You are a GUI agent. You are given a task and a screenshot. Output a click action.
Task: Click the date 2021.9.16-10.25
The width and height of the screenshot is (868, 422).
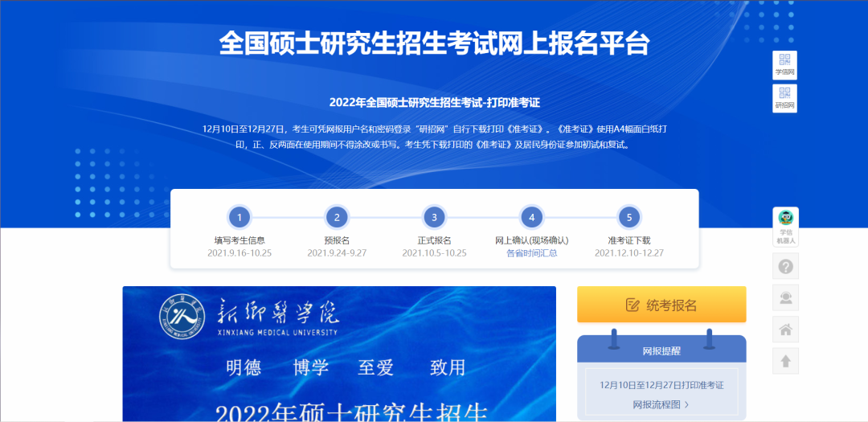[x=240, y=253]
